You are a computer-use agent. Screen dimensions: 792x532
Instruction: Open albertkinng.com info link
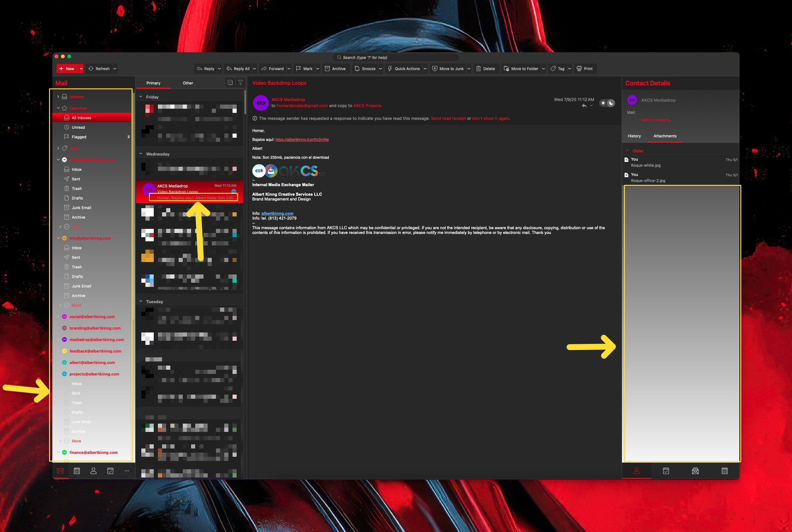tap(278, 214)
